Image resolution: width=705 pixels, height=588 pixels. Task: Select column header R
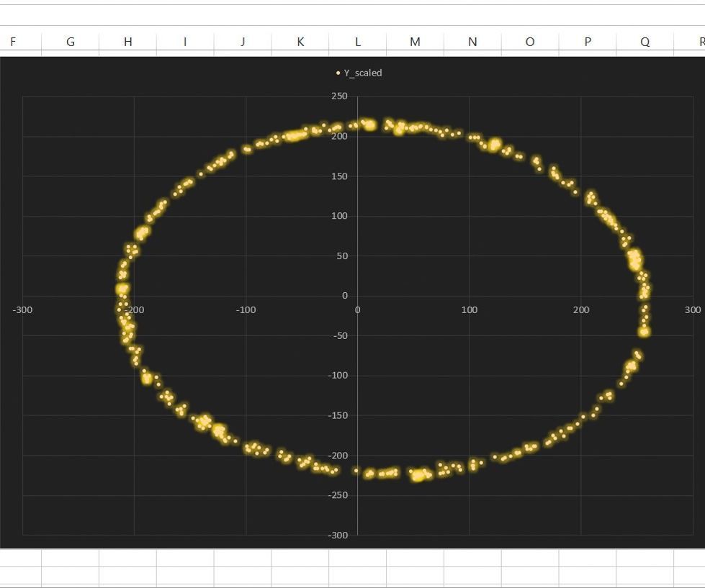click(699, 41)
